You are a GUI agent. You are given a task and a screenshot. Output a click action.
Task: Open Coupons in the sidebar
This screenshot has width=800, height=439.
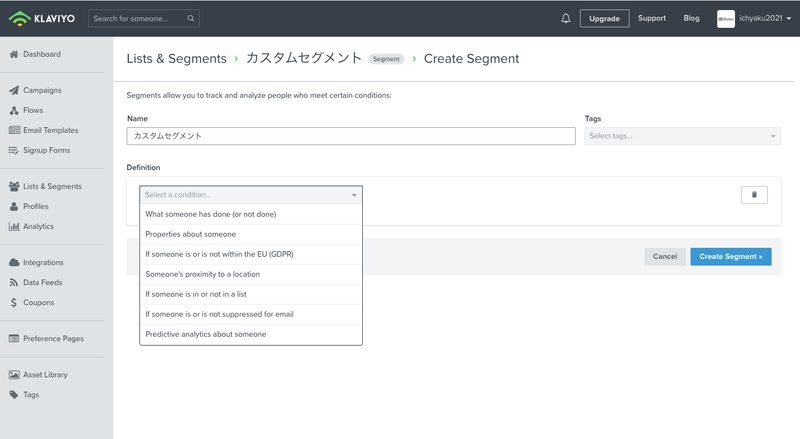coord(38,302)
